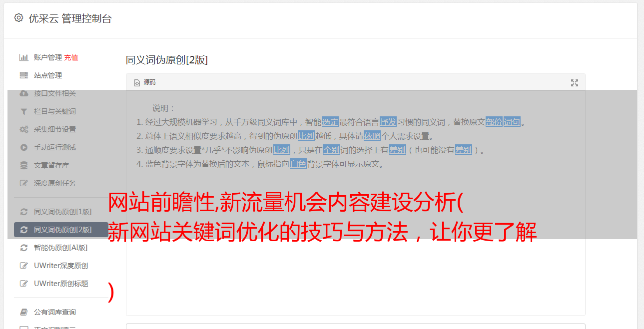Click the source code icon labeled 源码
This screenshot has width=644, height=329.
click(x=137, y=83)
